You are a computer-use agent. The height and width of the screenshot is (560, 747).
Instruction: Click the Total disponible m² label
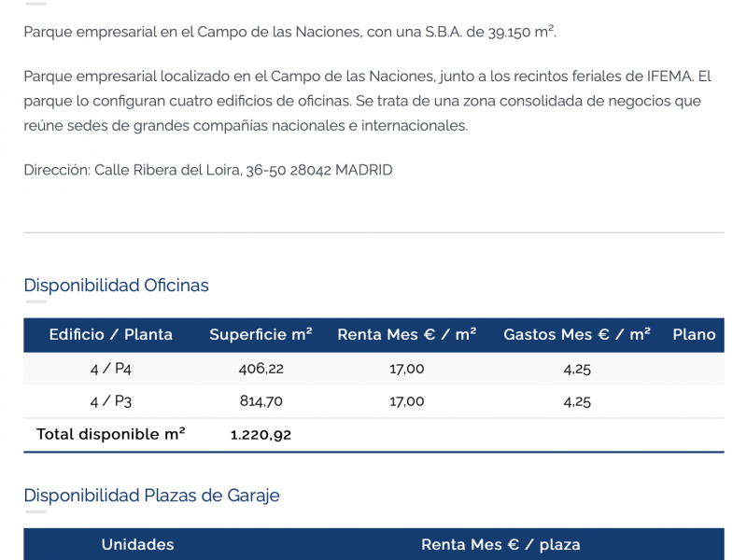click(x=110, y=434)
